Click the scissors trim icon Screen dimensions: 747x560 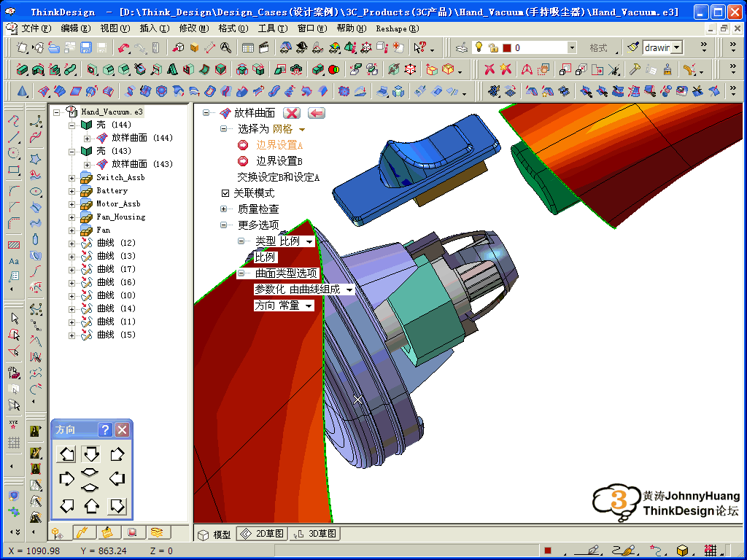coord(614,69)
